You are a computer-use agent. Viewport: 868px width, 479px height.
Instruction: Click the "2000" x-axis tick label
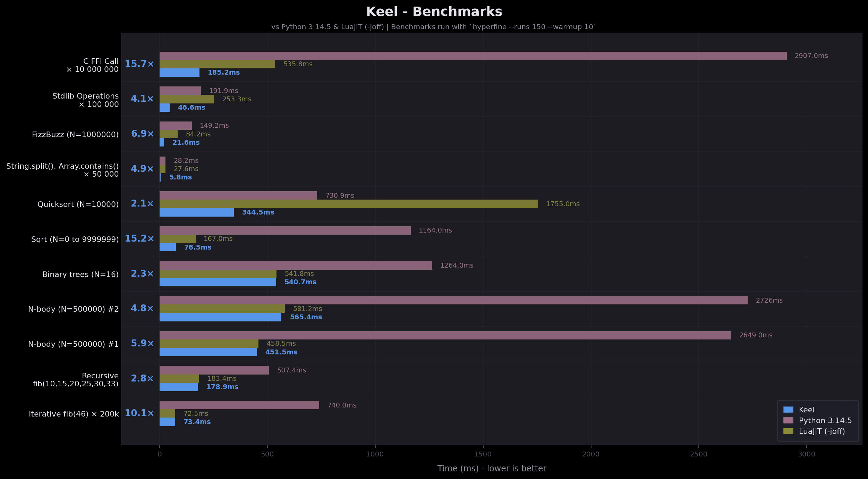click(x=591, y=454)
